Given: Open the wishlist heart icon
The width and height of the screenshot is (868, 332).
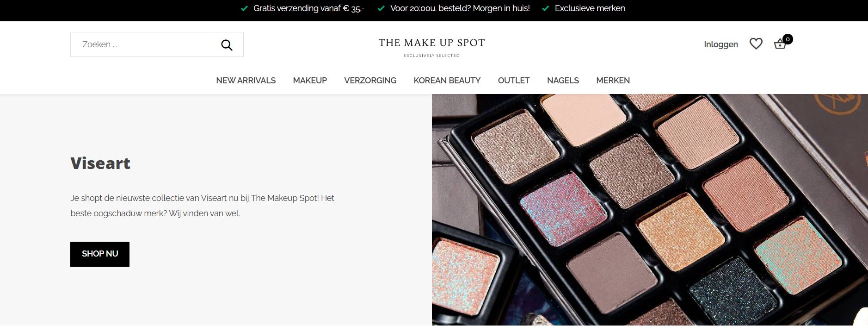Looking at the screenshot, I should point(756,44).
